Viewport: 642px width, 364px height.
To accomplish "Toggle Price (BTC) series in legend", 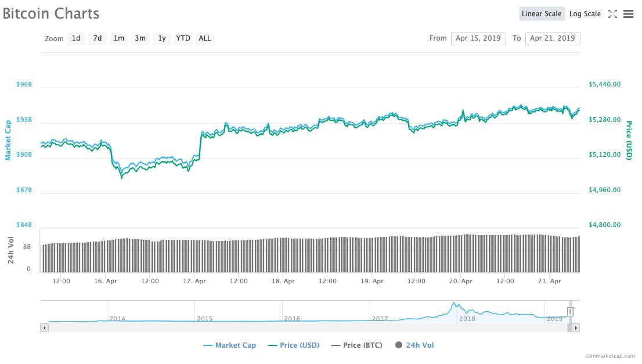I will [356, 345].
